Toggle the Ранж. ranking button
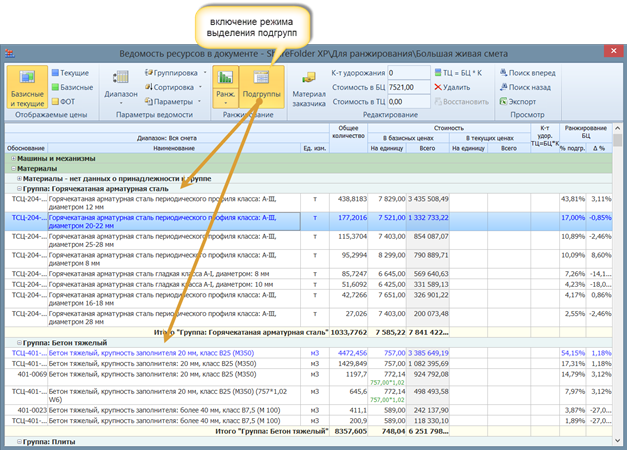 [226, 87]
